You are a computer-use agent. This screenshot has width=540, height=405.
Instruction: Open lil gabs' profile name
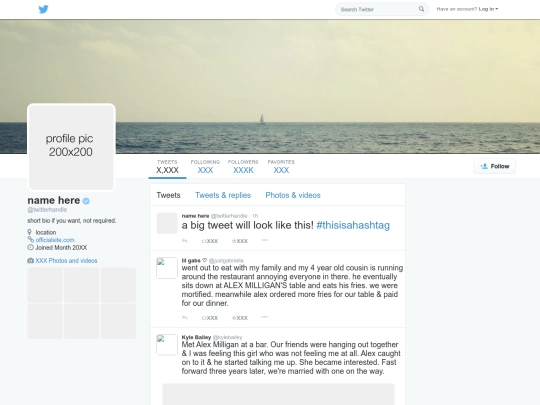tap(194, 260)
